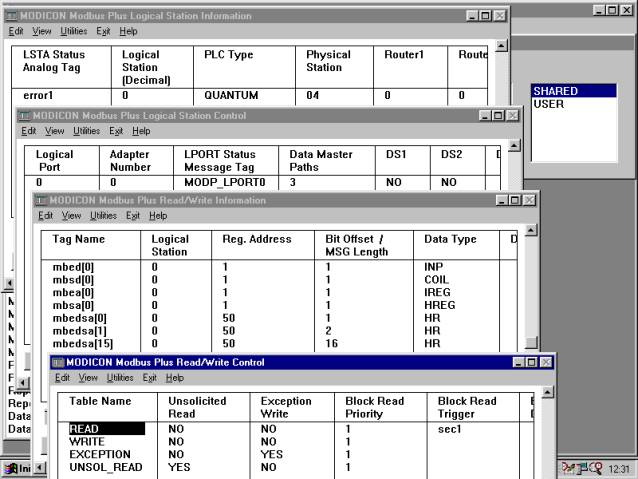Click the MODP_LPORT0 status message tag
638x479 pixels.
coord(225,182)
